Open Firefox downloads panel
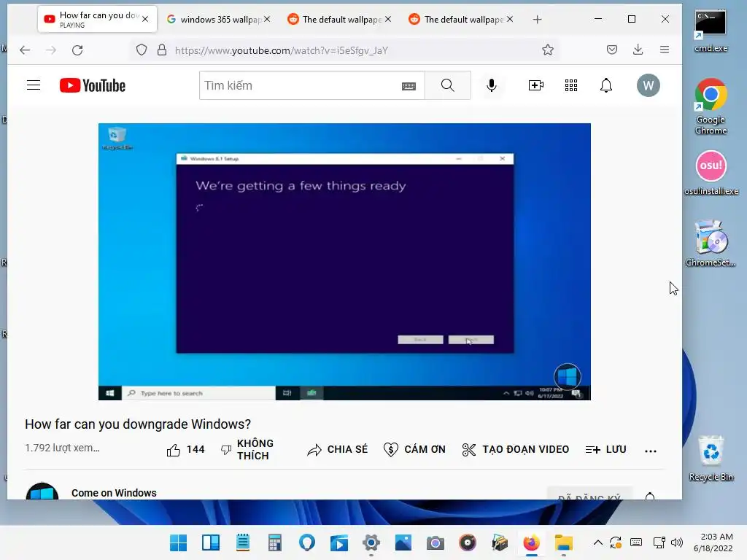 [x=638, y=50]
